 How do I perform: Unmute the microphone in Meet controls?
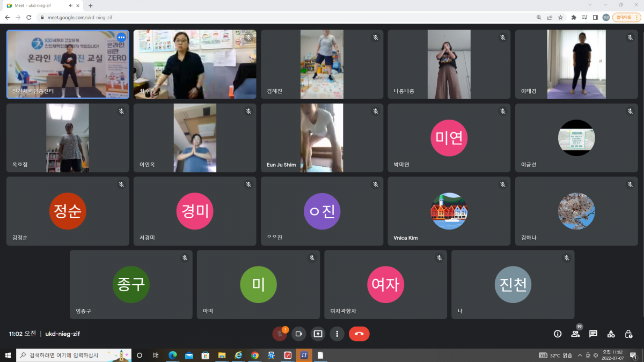279,334
